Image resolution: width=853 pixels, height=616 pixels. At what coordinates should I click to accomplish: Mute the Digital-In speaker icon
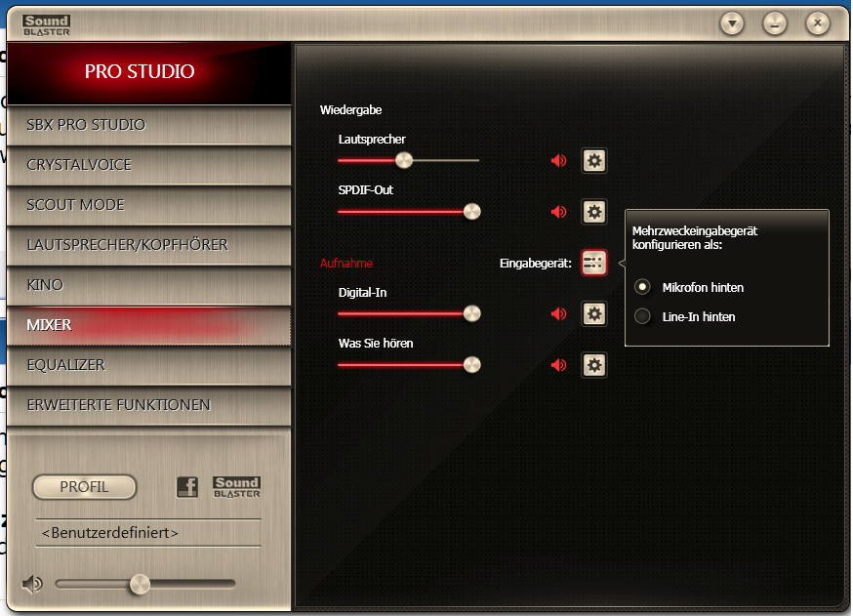558,314
